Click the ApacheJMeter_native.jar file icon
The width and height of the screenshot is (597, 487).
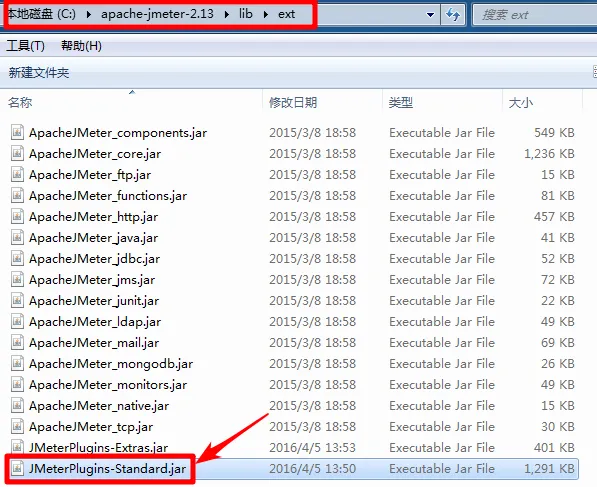pos(17,406)
